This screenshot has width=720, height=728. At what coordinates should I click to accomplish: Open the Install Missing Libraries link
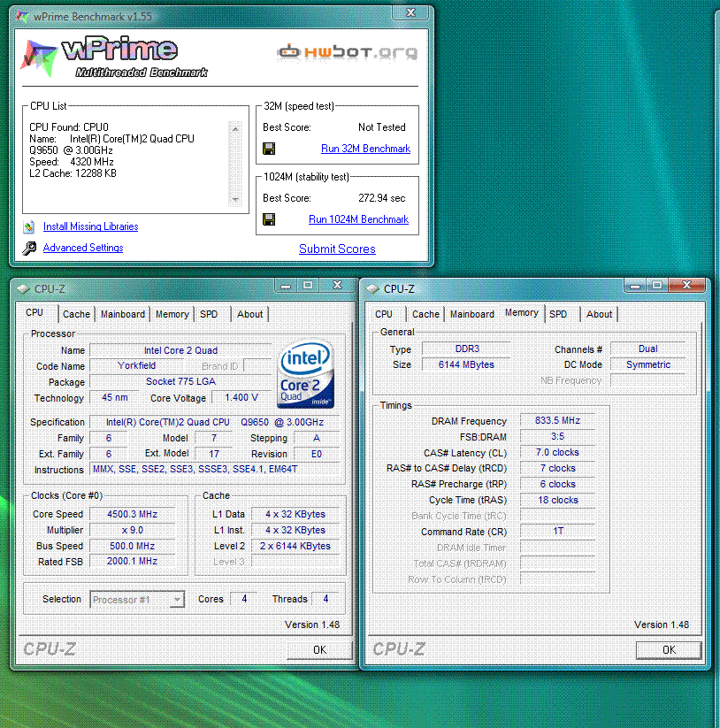coord(90,226)
